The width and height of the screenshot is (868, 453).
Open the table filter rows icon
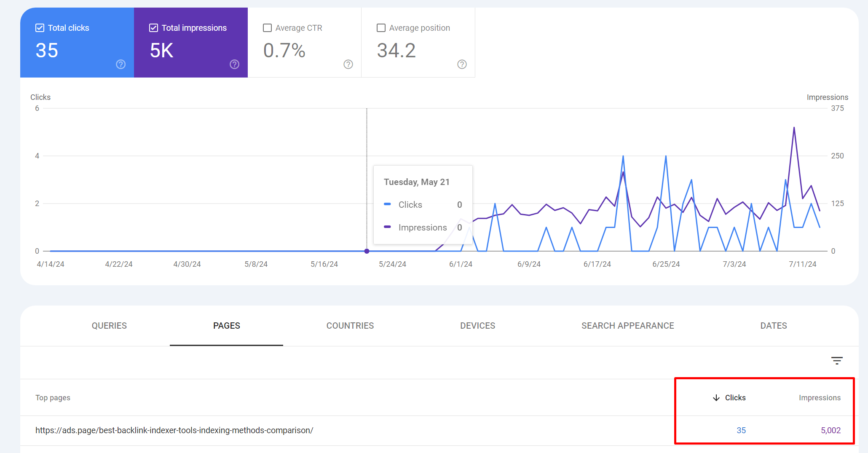point(837,361)
